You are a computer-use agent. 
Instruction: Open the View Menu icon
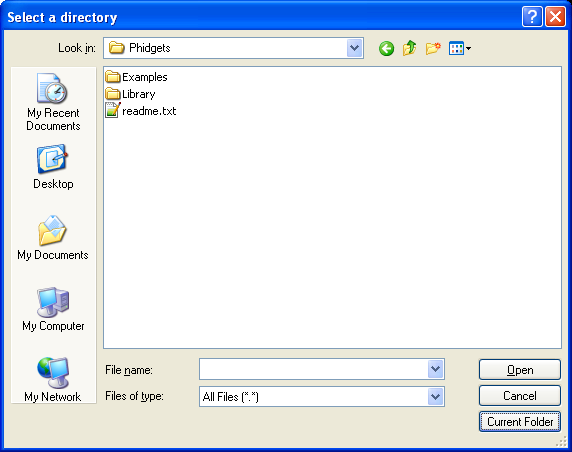click(460, 48)
